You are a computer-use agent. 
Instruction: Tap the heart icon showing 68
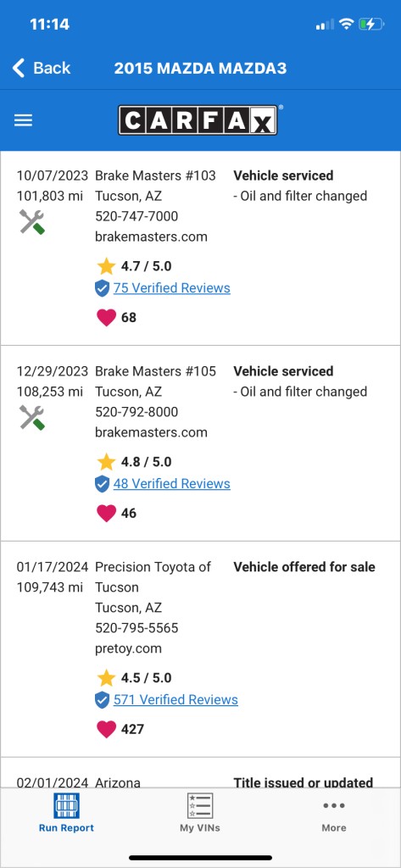click(x=106, y=317)
